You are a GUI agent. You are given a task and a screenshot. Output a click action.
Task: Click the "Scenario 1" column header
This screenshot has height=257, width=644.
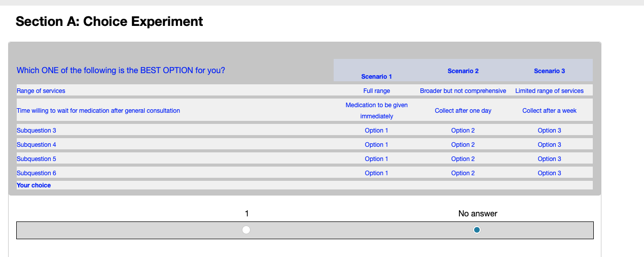[376, 76]
